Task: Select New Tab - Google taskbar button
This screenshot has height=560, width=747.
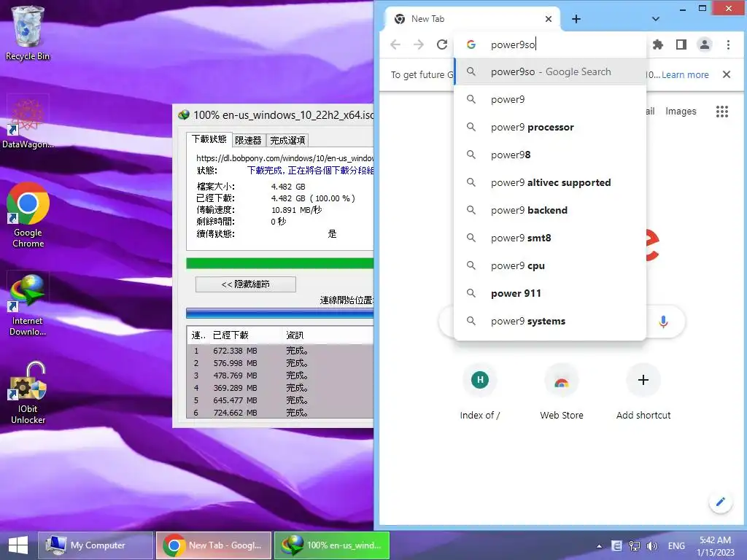Action: click(214, 545)
